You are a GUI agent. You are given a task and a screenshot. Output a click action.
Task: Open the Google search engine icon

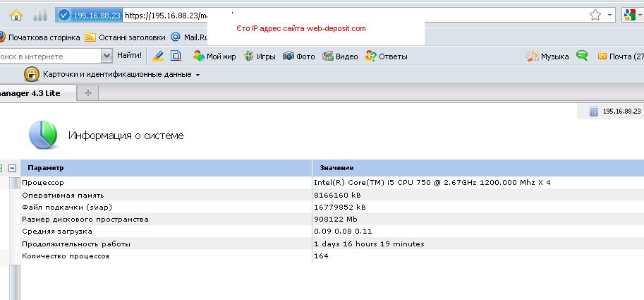coord(630,16)
